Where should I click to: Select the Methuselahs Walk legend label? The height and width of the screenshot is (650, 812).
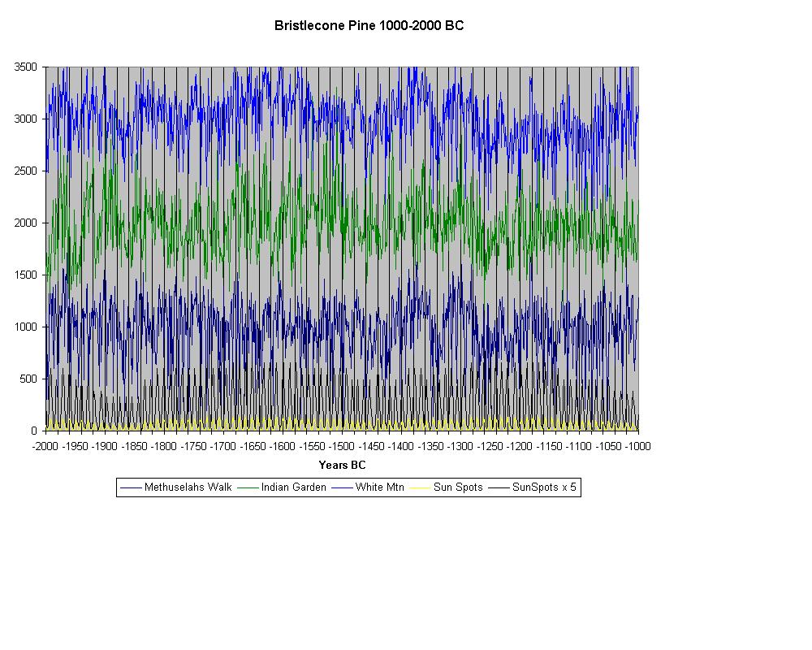click(188, 487)
